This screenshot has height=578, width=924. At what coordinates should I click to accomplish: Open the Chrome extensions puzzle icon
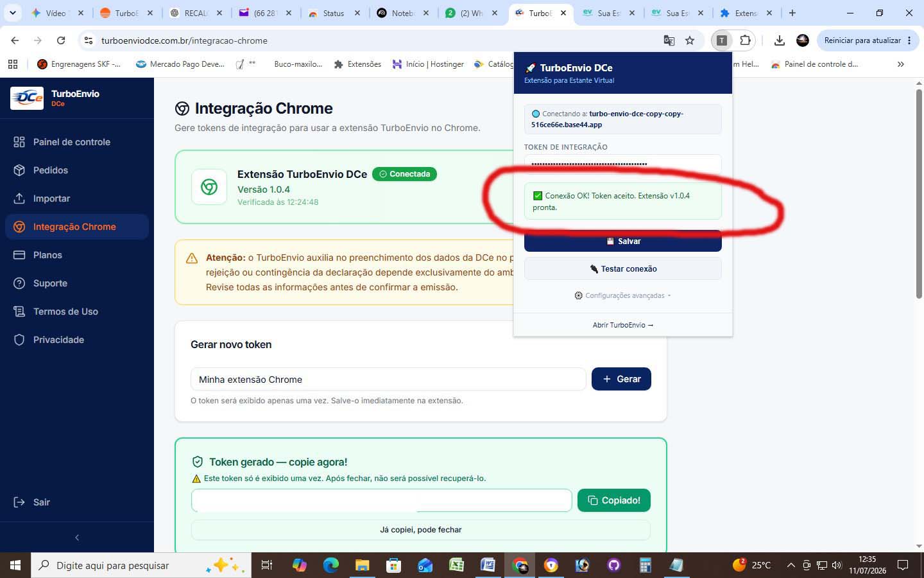click(x=745, y=40)
